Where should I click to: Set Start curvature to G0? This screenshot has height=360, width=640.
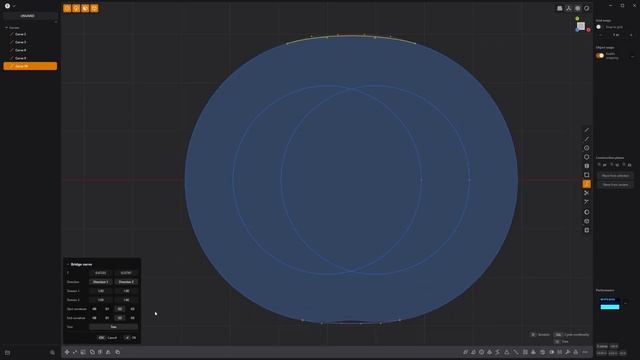point(94,309)
